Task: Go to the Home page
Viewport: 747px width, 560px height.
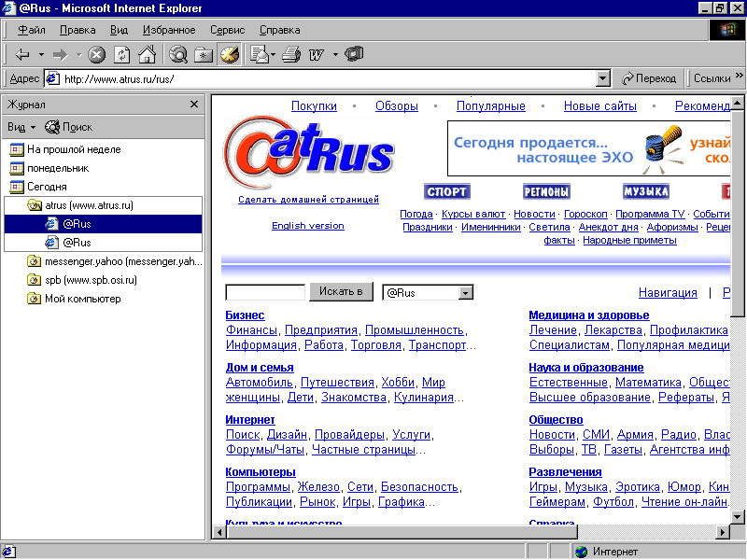Action: pyautogui.click(x=148, y=55)
